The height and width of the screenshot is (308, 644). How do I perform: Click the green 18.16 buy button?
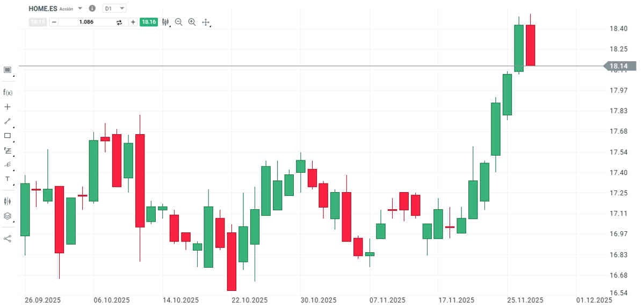pyautogui.click(x=148, y=22)
